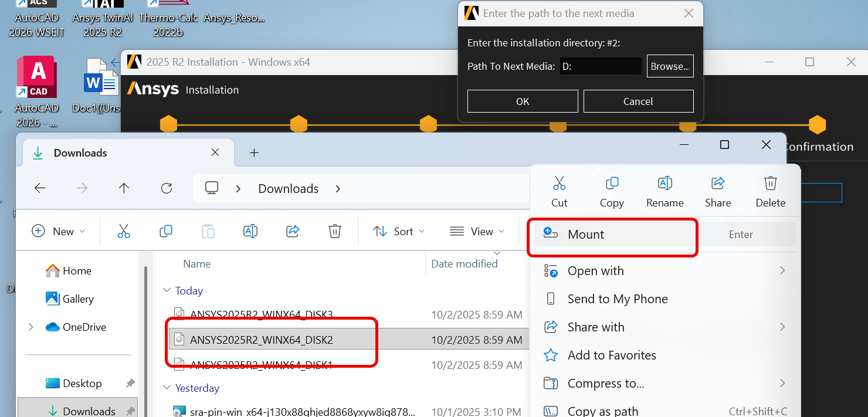Click the Share icon in context menu
Viewport: 868px width, 417px height.
(717, 184)
